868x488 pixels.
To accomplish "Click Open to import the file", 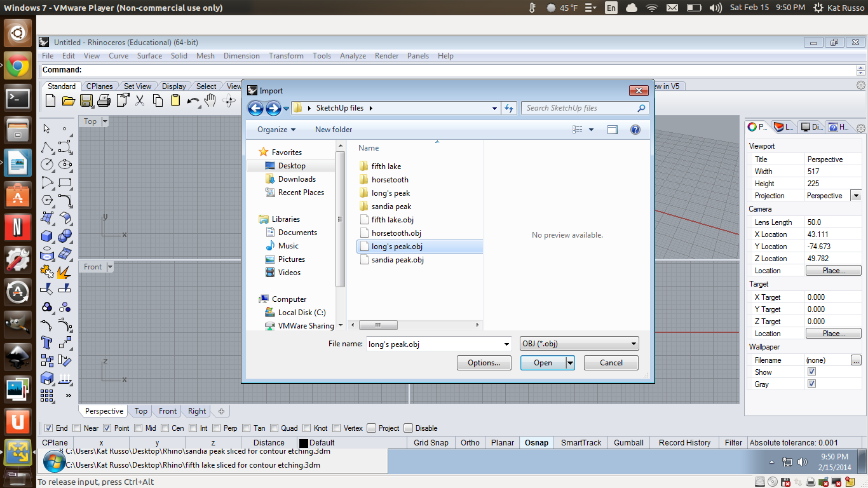I will click(543, 363).
